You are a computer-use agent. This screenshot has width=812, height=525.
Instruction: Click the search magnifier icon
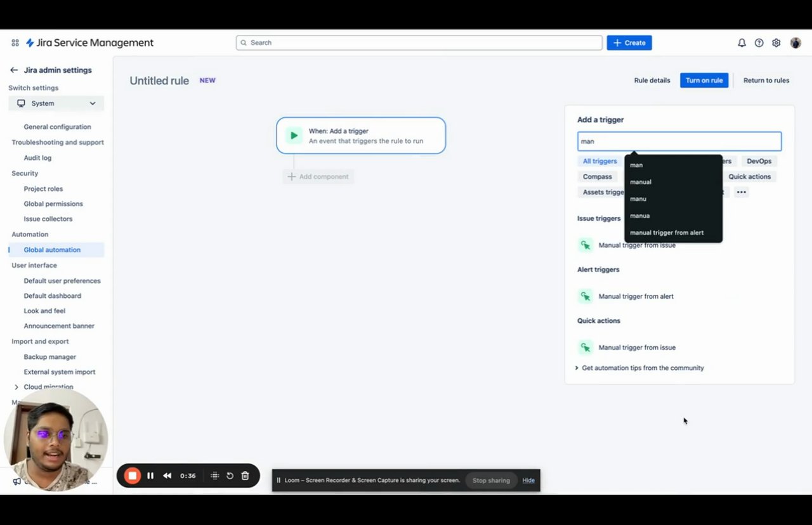click(244, 43)
